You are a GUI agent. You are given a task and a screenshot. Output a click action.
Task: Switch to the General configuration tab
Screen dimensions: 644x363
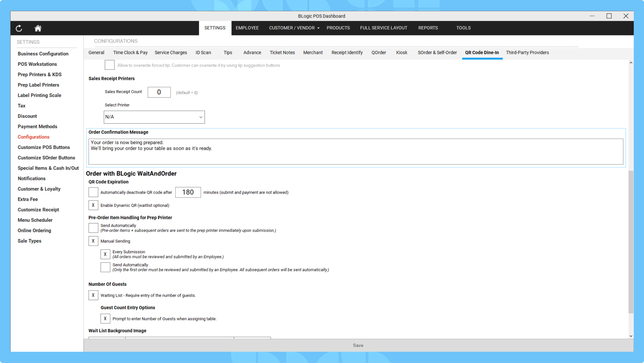pyautogui.click(x=96, y=53)
